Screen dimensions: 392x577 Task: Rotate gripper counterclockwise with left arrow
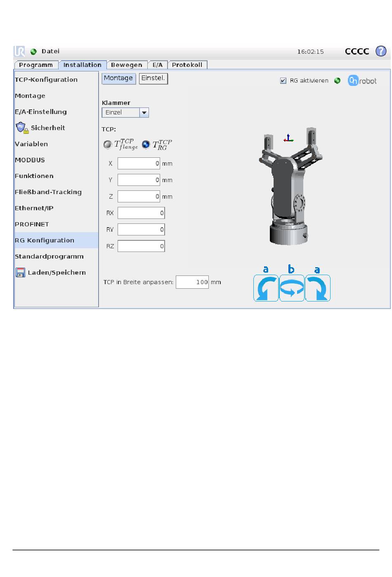266,288
